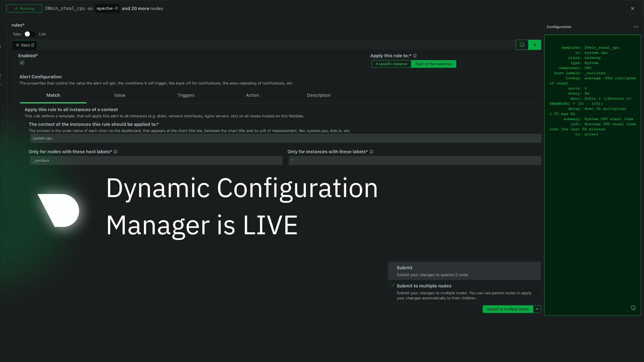The height and width of the screenshot is (362, 644).
Task: Click info icon beside instance labels heading
Action: (371, 152)
